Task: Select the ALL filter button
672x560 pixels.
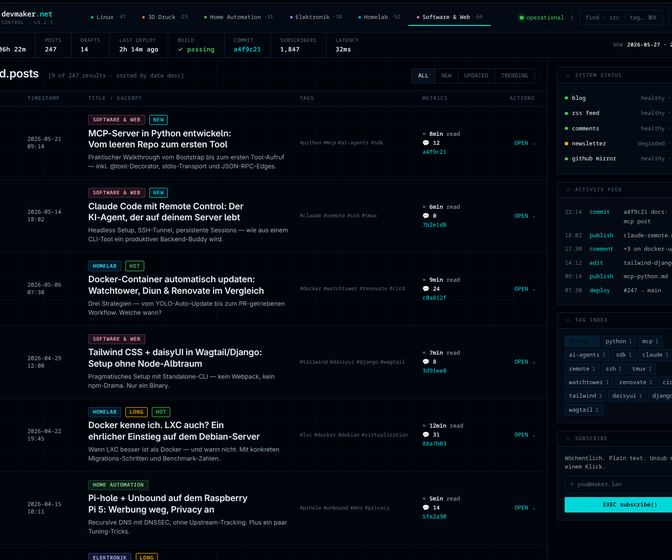Action: 423,75
